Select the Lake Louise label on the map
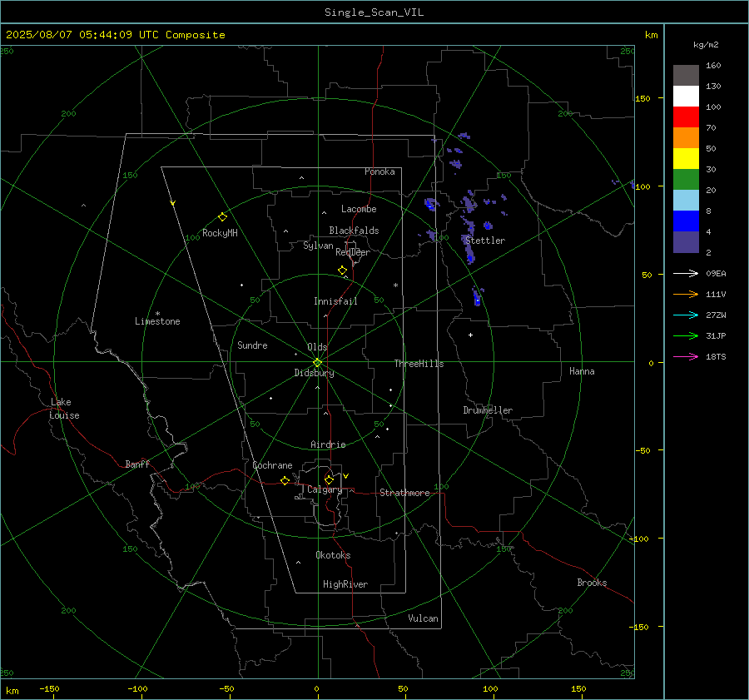The image size is (749, 700). [64, 409]
